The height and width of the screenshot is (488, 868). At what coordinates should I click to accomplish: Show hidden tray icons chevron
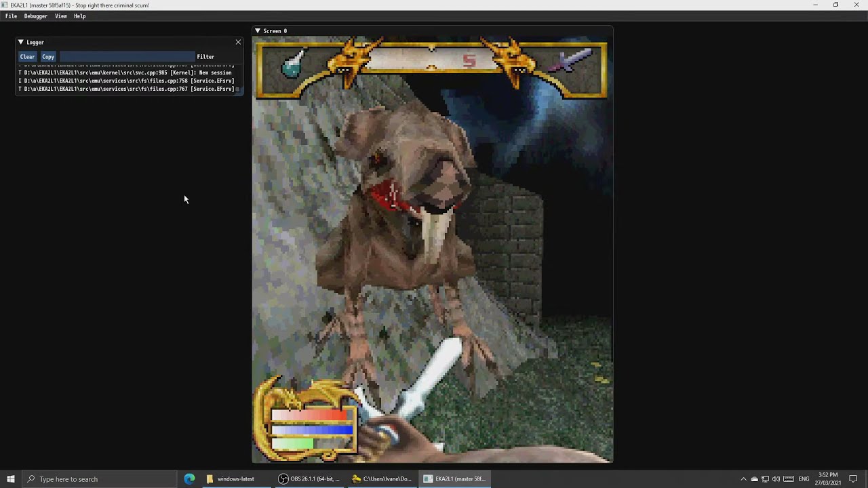[x=743, y=479]
